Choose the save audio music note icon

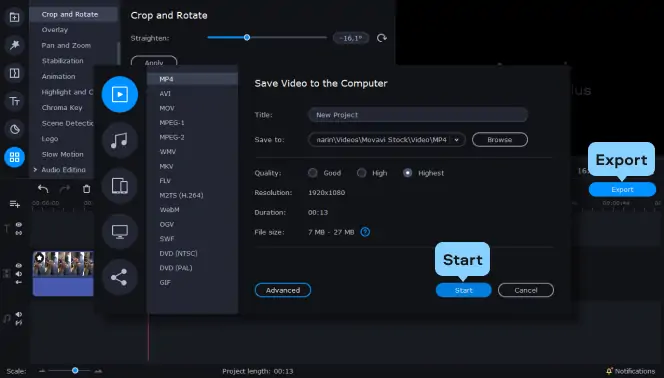pyautogui.click(x=120, y=140)
